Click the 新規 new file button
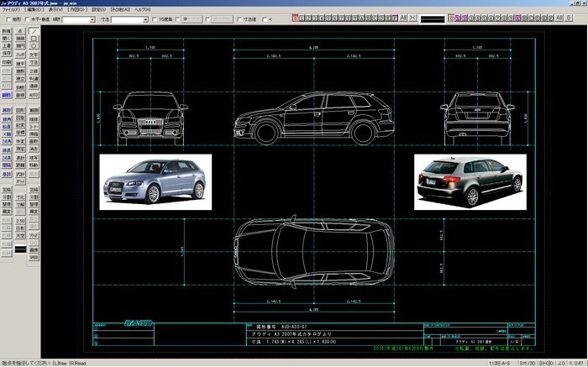This screenshot has width=588, height=367. click(7, 31)
